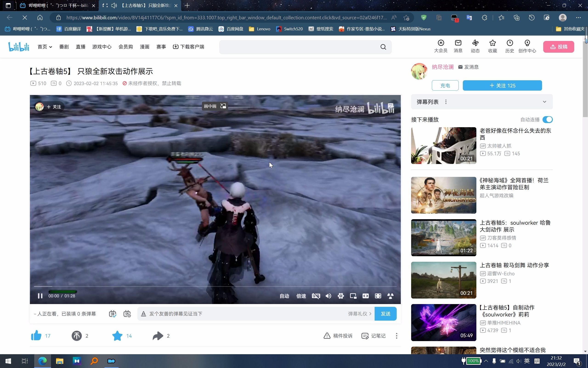Toggle danmaku display off in the player bar
This screenshot has width=588, height=368.
pyautogui.click(x=316, y=296)
